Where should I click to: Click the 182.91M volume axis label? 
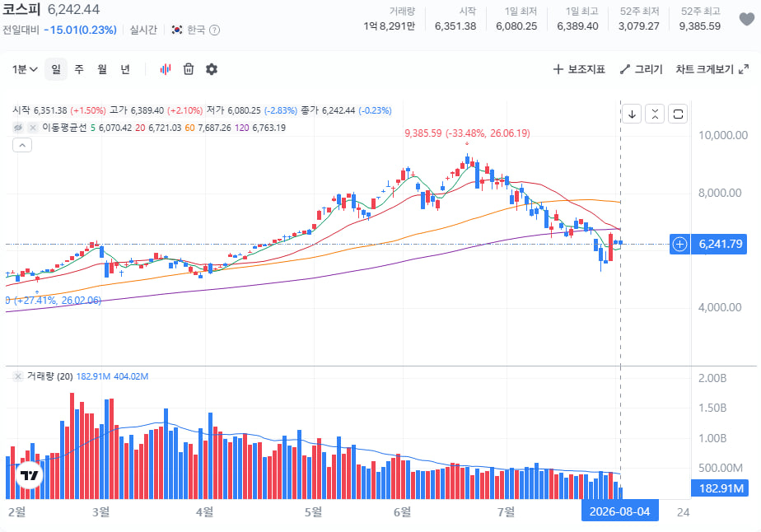pyautogui.click(x=720, y=488)
